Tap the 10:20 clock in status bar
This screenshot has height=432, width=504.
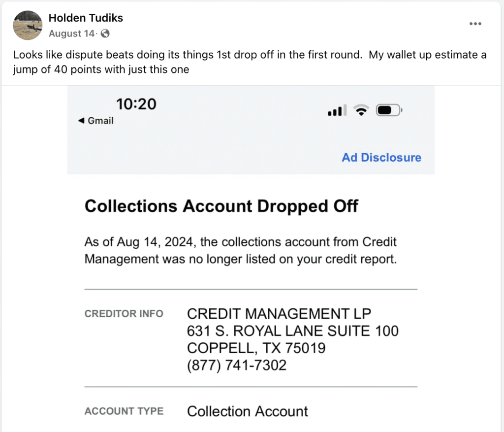coord(136,104)
